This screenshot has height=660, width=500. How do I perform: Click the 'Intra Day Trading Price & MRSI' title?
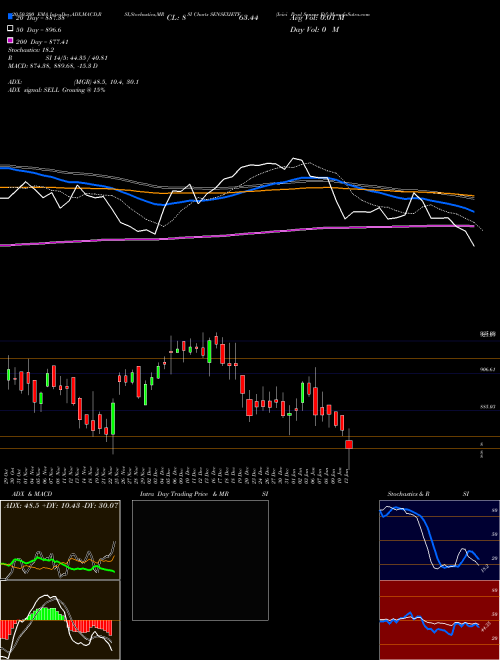point(204,494)
